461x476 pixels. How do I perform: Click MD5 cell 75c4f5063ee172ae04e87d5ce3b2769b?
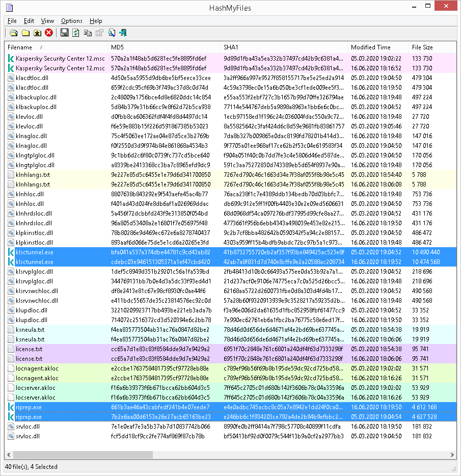point(160,136)
